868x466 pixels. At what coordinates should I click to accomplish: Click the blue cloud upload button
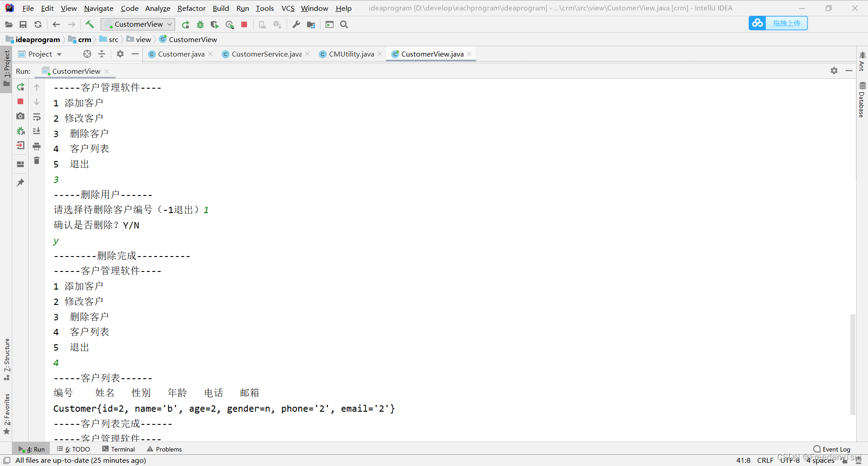pos(778,23)
